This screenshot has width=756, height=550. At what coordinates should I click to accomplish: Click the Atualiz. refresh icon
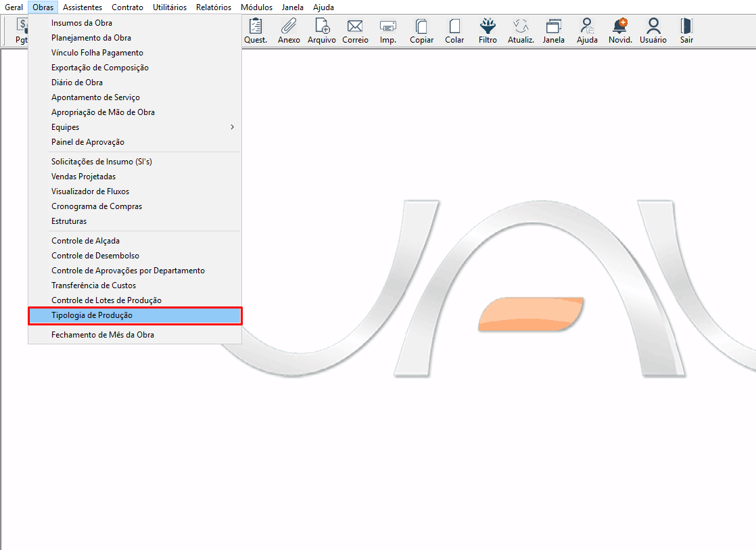pos(521,27)
